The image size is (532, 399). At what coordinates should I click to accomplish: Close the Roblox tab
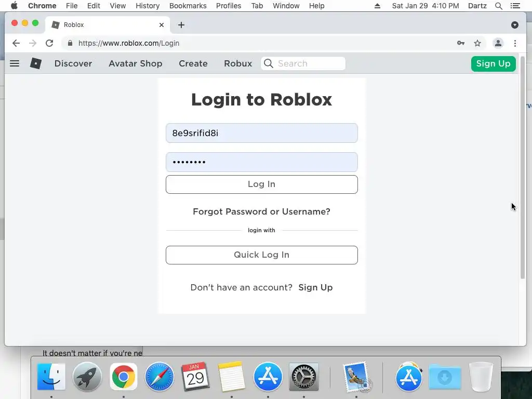pos(162,25)
